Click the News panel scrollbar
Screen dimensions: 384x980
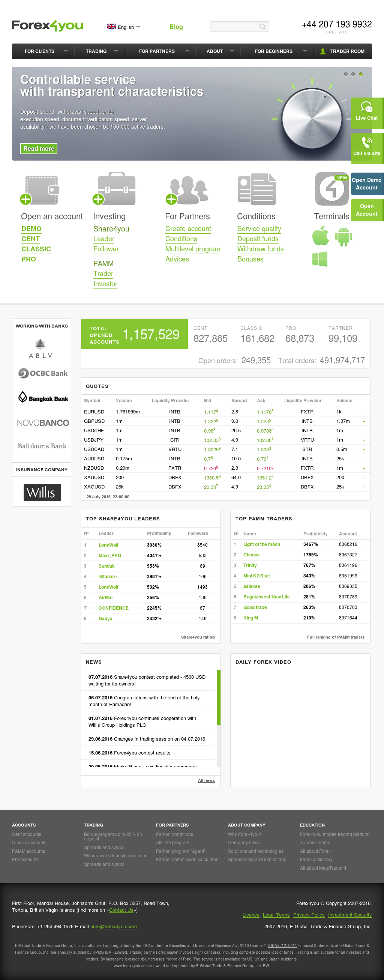click(219, 698)
